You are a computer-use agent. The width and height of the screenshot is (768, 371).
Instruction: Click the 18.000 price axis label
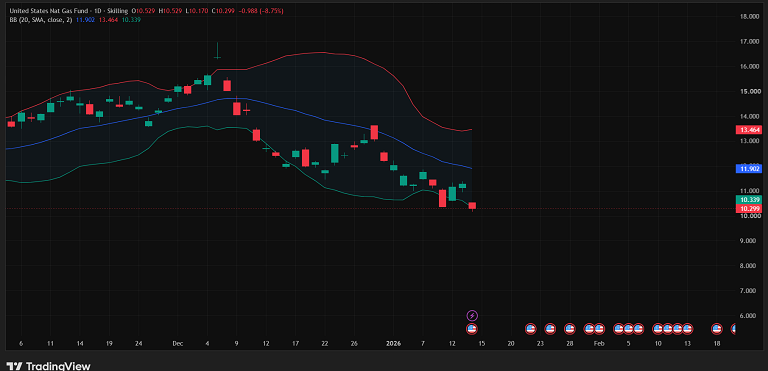749,17
